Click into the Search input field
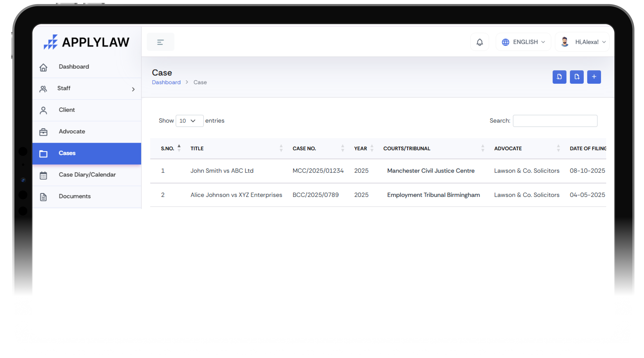This screenshot has width=644, height=358. [x=555, y=121]
